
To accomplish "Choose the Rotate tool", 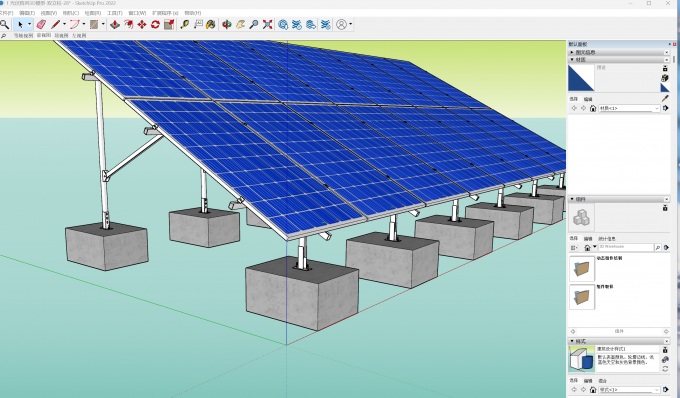I will pyautogui.click(x=155, y=25).
